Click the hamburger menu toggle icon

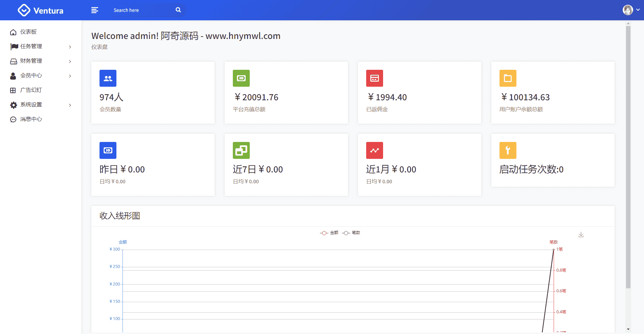click(x=95, y=10)
